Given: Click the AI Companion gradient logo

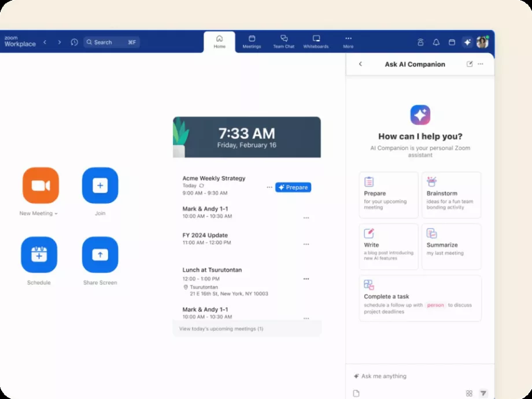Looking at the screenshot, I should (420, 115).
